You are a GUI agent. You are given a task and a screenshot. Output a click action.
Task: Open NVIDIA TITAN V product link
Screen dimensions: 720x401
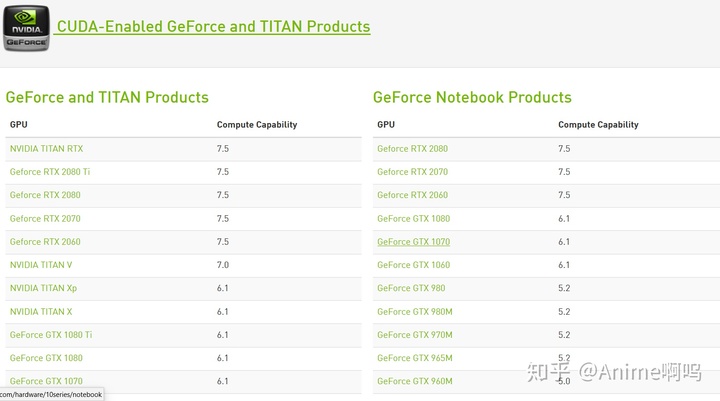41,265
